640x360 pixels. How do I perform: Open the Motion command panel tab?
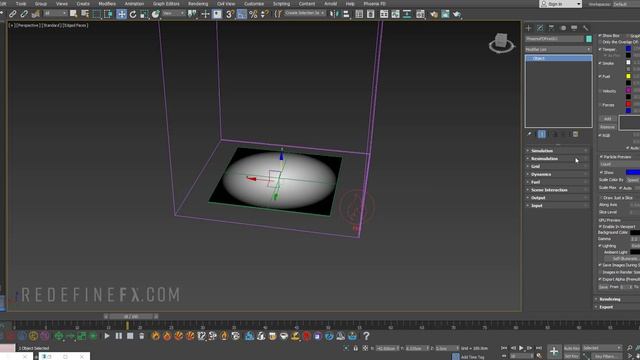pyautogui.click(x=563, y=28)
